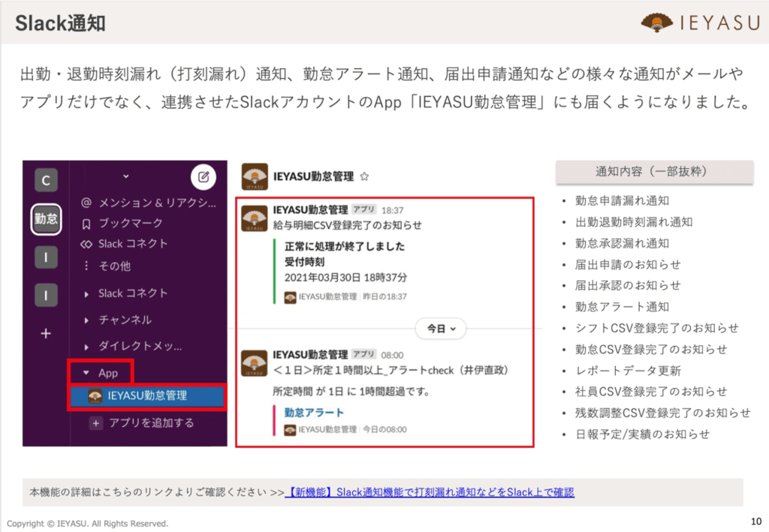Click アプリを追加する

[x=152, y=422]
